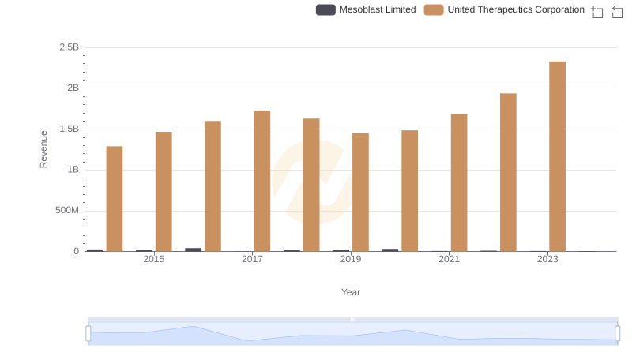This screenshot has height=364, width=632.
Task: Click the '2021' x-axis label
Action: 449,259
